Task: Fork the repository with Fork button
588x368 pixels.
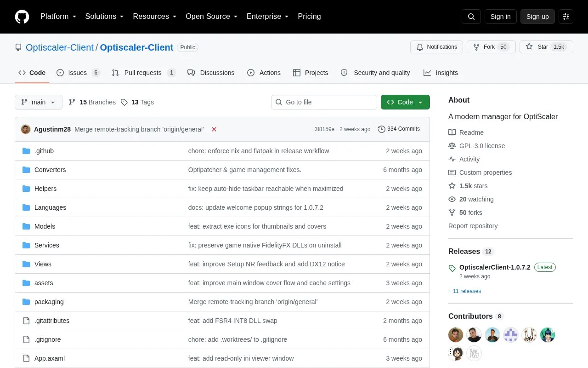Action: 491,47
